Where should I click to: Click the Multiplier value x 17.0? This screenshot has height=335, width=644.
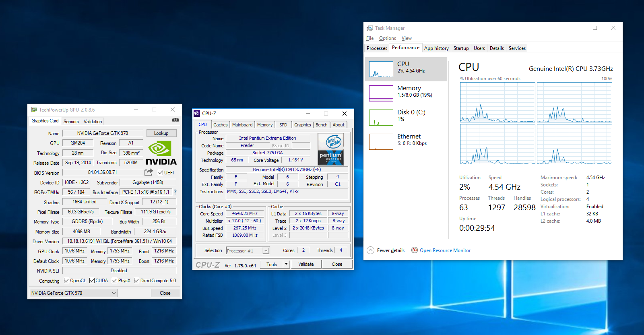click(245, 221)
